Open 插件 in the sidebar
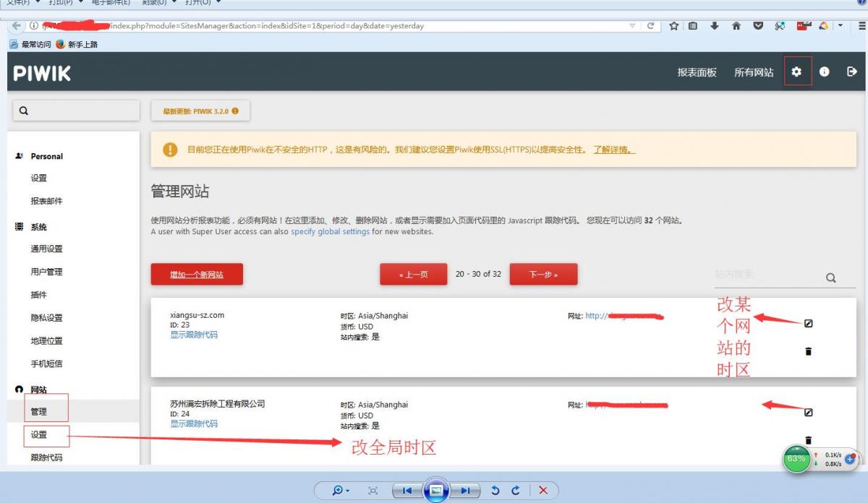 tap(38, 295)
